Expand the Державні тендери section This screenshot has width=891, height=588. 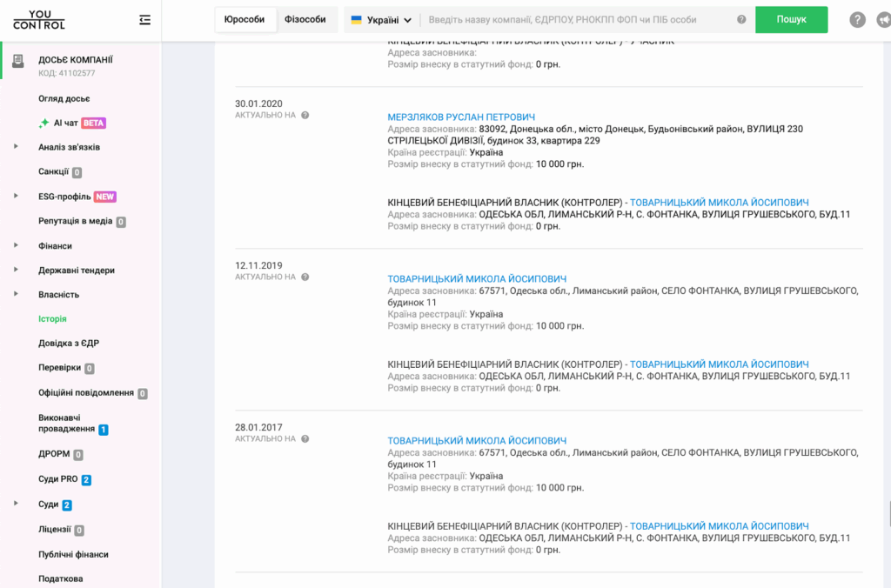16,271
